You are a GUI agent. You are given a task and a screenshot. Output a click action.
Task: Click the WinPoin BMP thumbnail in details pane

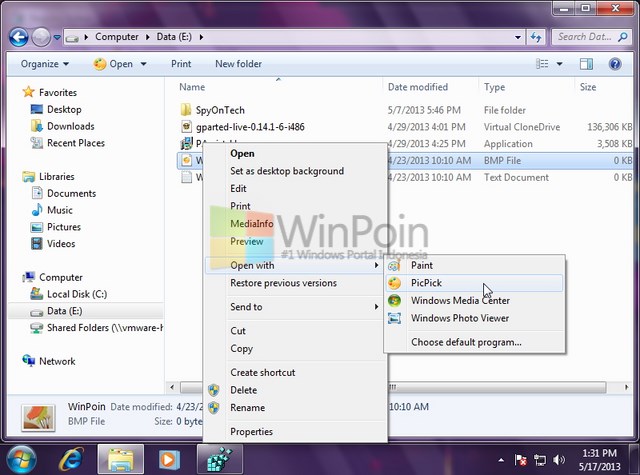pos(38,417)
